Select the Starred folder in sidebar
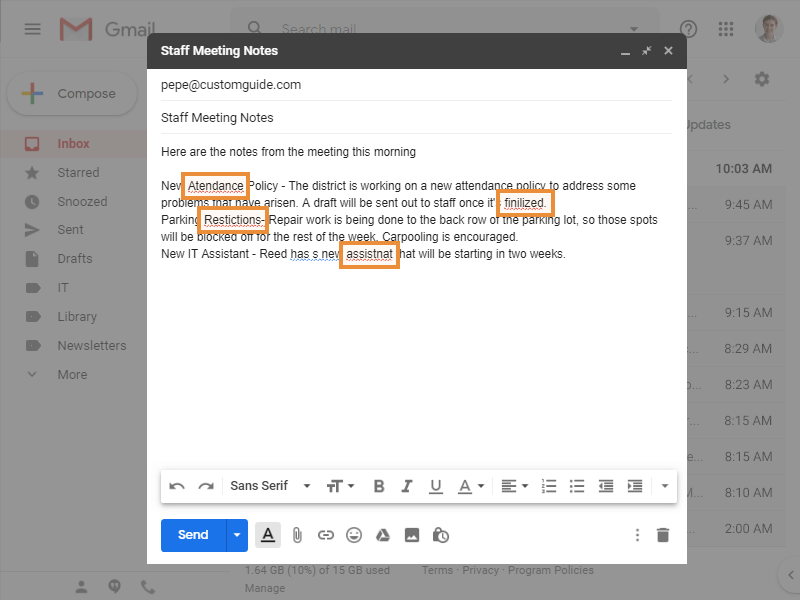Viewport: 800px width, 600px height. pos(78,173)
